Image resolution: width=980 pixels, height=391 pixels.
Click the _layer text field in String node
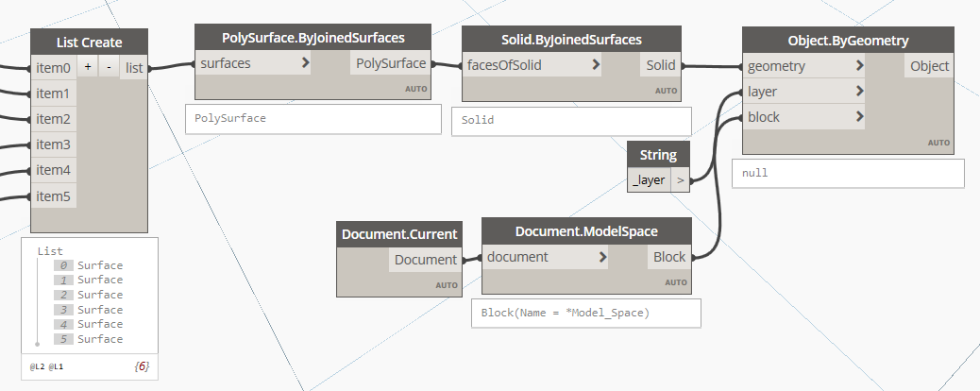point(650,179)
